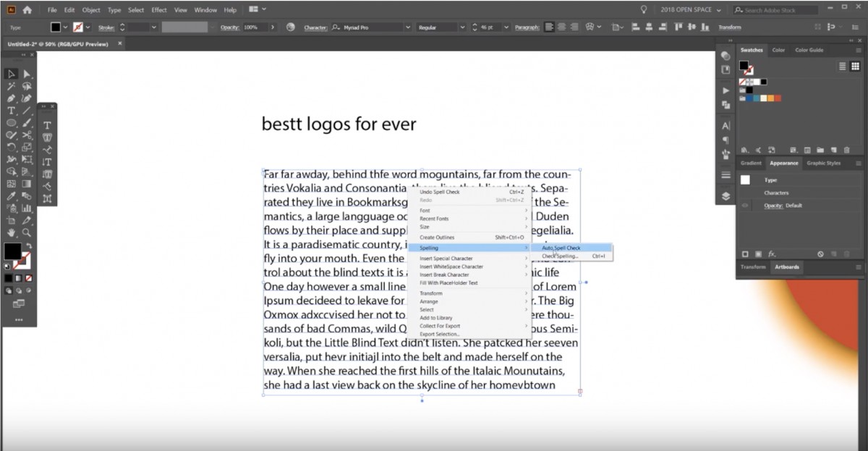The image size is (868, 451).
Task: Click the Illustrator Home icon
Action: (x=27, y=10)
